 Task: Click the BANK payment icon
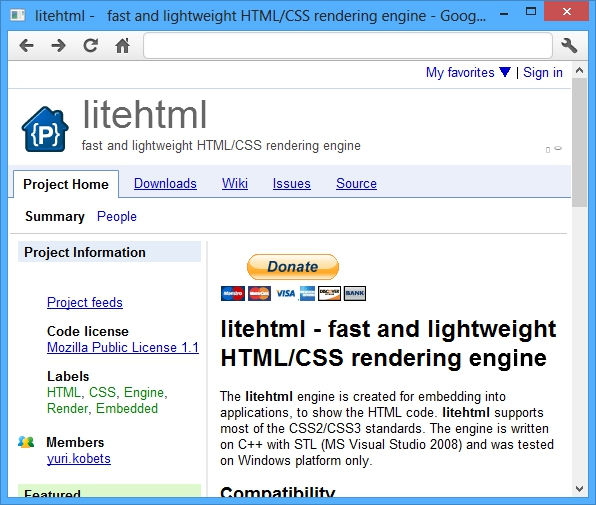click(355, 293)
